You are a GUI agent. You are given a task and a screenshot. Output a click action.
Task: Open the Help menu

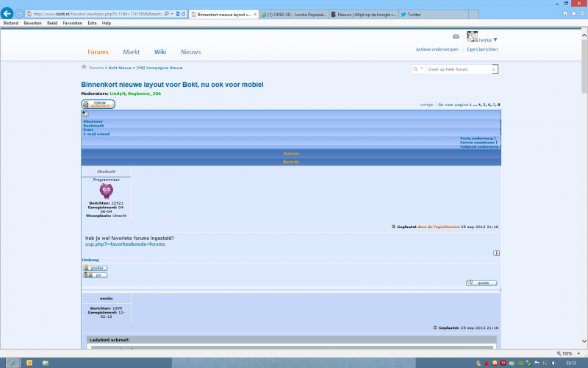107,24
